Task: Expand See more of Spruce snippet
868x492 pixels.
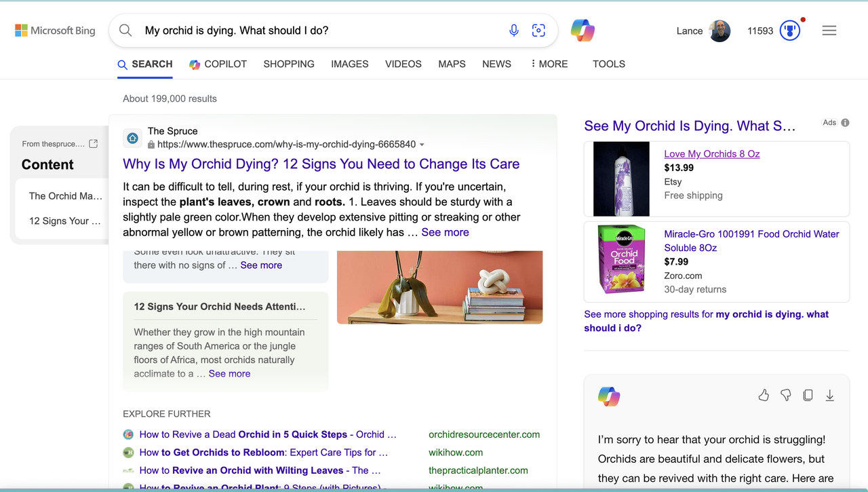Action: tap(445, 232)
